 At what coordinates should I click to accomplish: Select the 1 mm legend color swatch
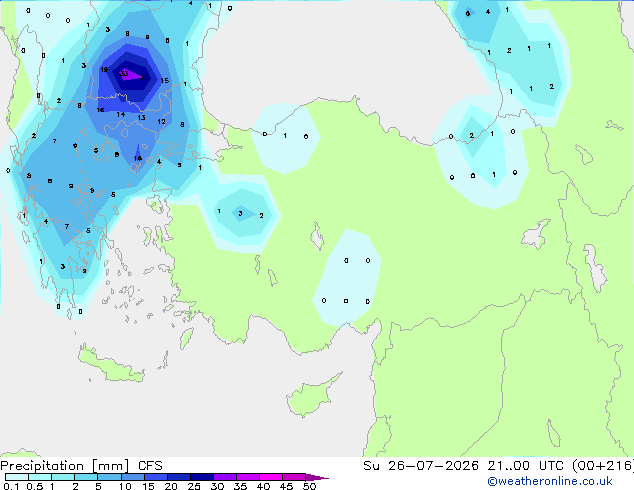coord(63,477)
